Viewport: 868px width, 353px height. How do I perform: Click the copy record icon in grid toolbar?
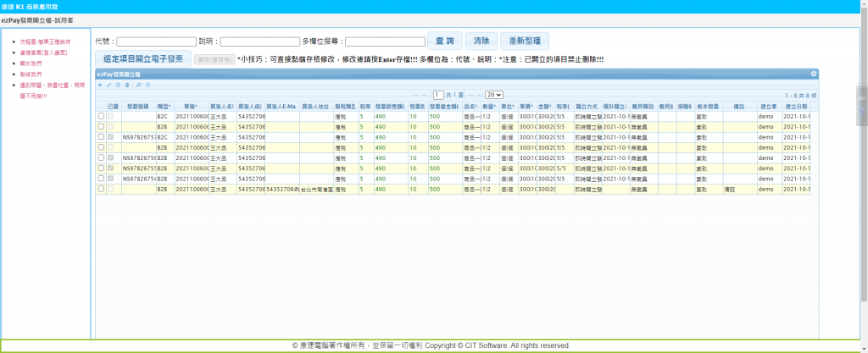click(x=118, y=85)
